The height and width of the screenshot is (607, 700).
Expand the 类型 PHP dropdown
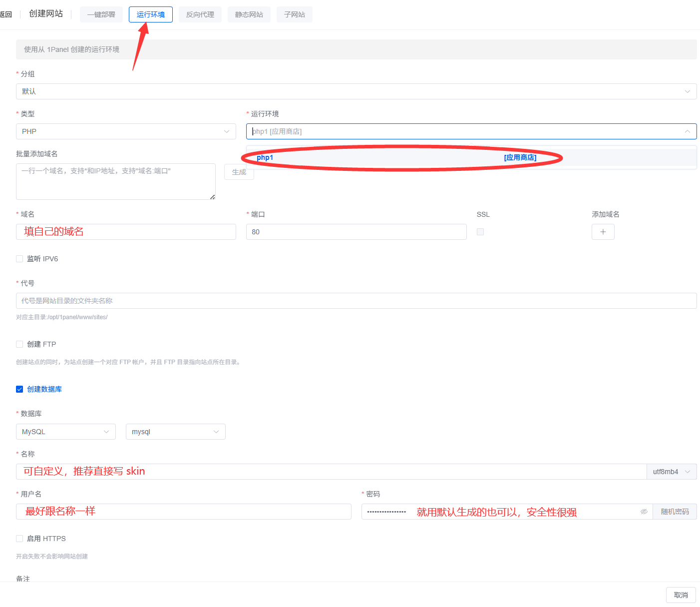click(126, 131)
